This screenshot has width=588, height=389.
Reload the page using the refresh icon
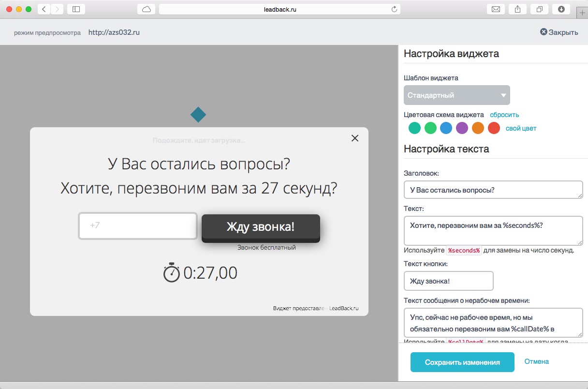pyautogui.click(x=394, y=9)
